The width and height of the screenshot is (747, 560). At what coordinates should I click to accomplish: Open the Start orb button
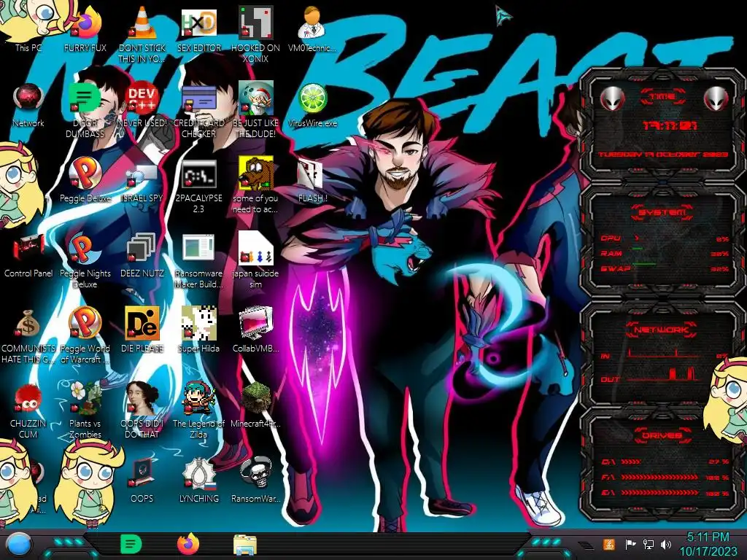19,545
